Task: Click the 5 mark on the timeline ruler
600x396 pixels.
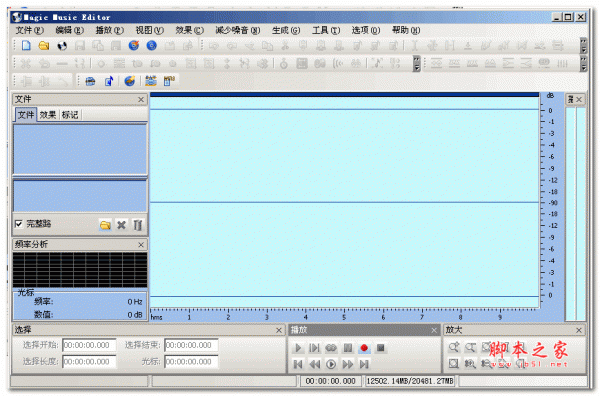Action: point(344,317)
